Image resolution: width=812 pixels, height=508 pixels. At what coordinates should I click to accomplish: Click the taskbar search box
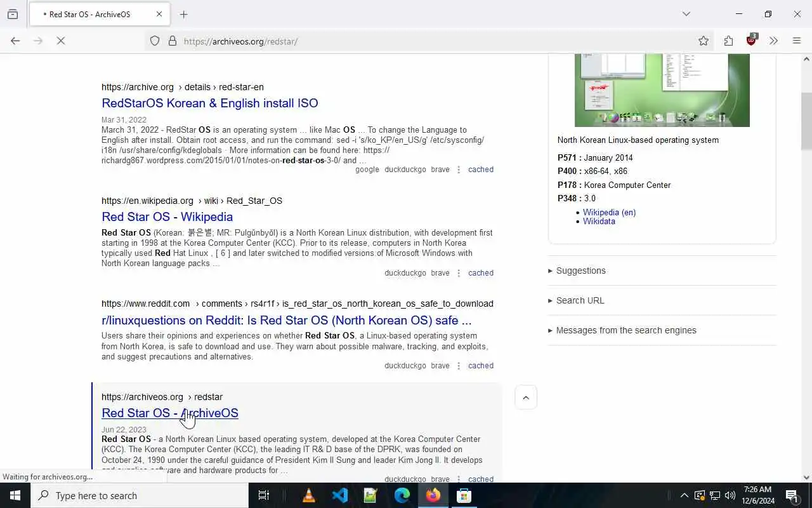pyautogui.click(x=140, y=495)
